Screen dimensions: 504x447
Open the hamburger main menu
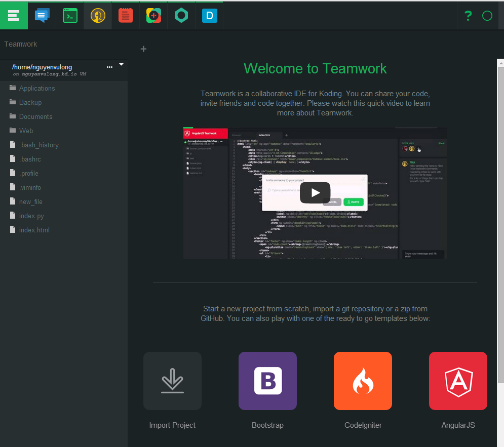[x=14, y=16]
